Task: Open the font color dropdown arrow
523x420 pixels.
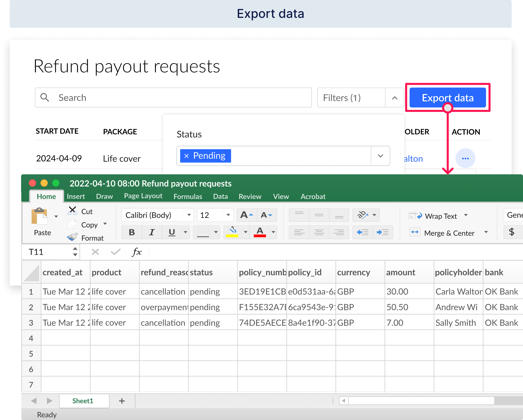Action: (x=273, y=232)
